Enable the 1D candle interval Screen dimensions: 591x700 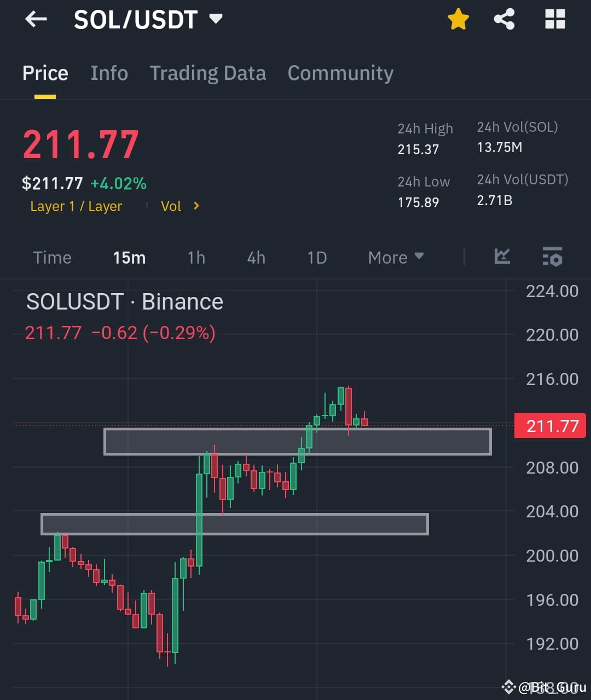[x=316, y=257]
